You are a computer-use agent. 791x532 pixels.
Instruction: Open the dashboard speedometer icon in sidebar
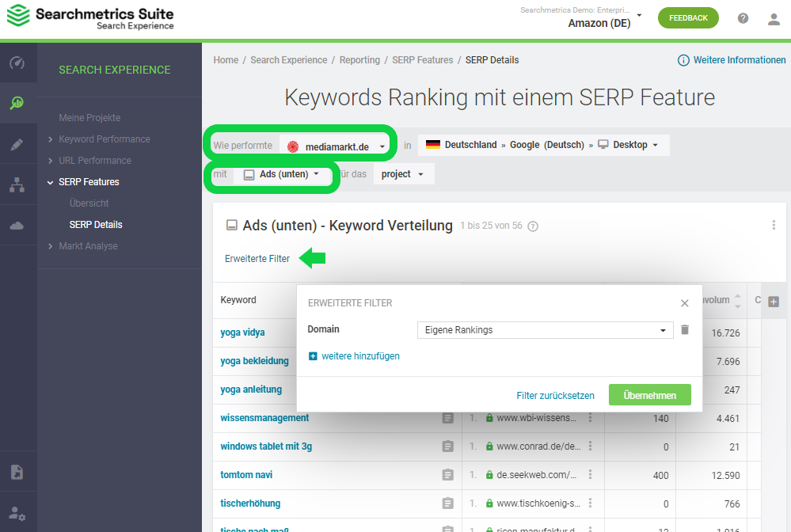click(17, 63)
